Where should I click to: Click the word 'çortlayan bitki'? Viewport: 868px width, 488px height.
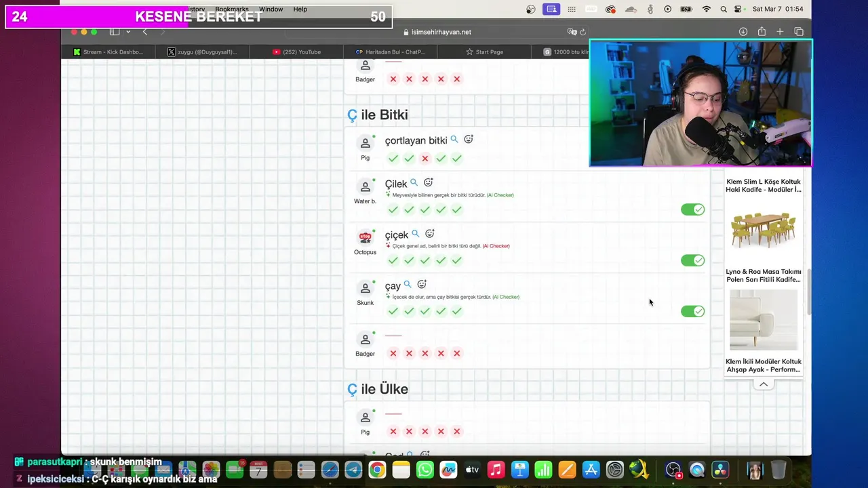pos(416,140)
